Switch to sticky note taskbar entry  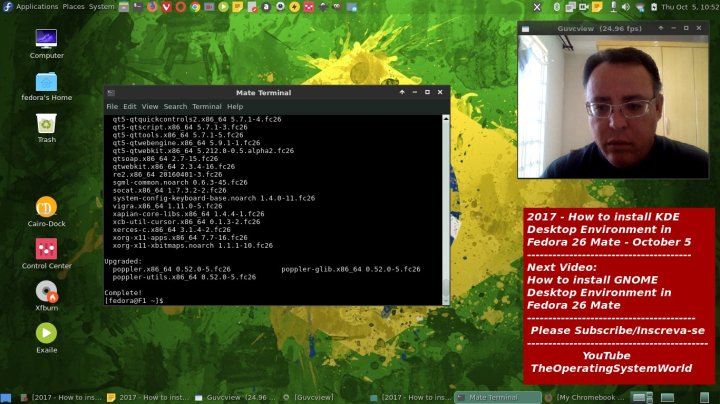[x=147, y=398]
